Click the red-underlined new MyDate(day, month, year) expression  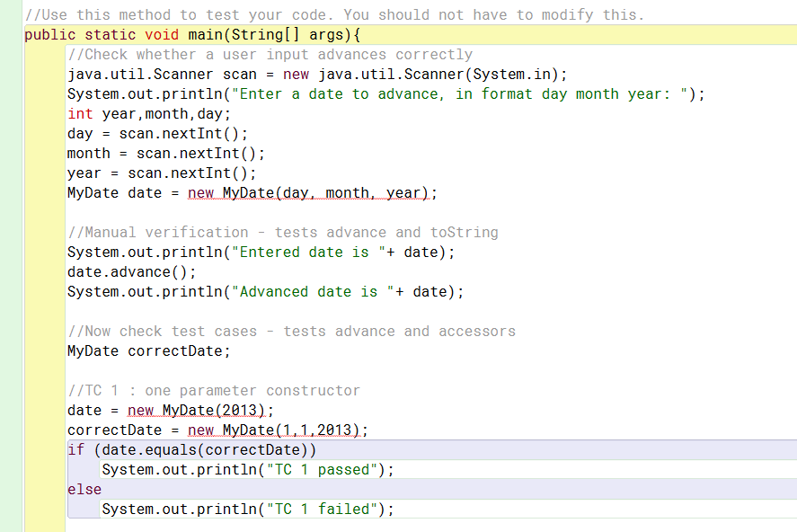tap(312, 193)
